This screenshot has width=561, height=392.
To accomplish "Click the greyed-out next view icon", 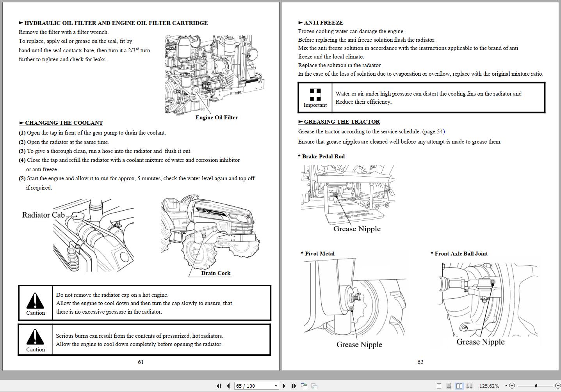I will (x=314, y=386).
